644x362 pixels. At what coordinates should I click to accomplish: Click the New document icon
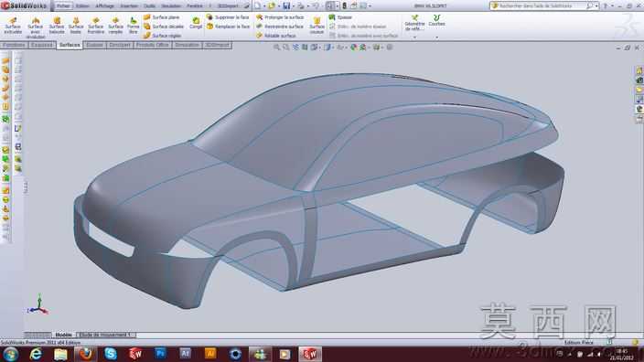[x=258, y=5]
